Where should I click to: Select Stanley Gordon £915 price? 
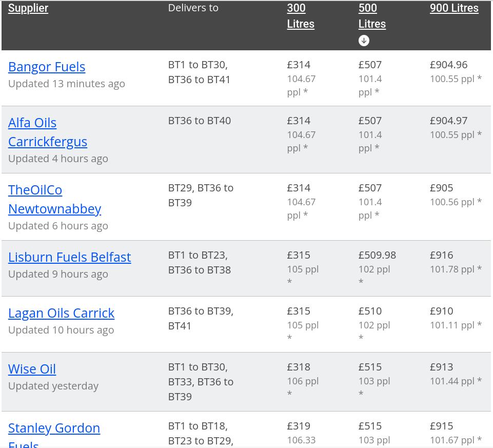point(441,426)
